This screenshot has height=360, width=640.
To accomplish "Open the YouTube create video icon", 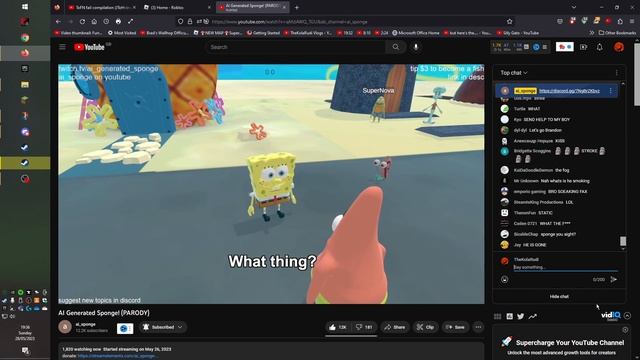I will pos(584,47).
